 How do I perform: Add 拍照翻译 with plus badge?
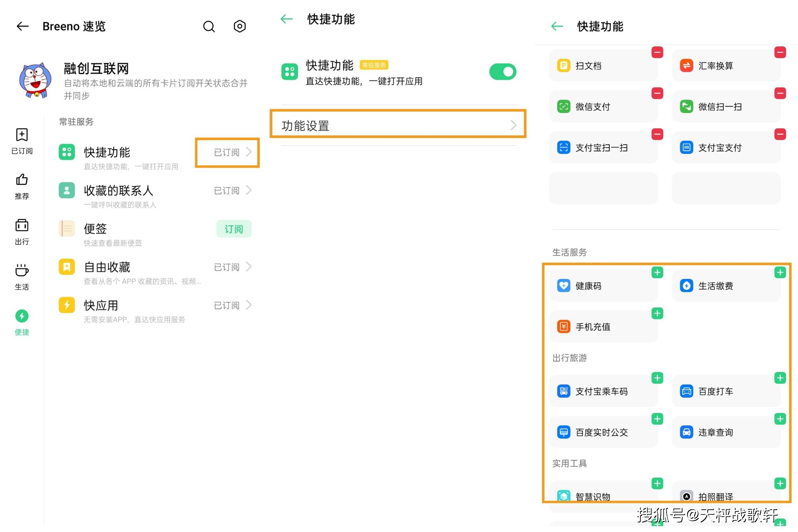click(780, 484)
